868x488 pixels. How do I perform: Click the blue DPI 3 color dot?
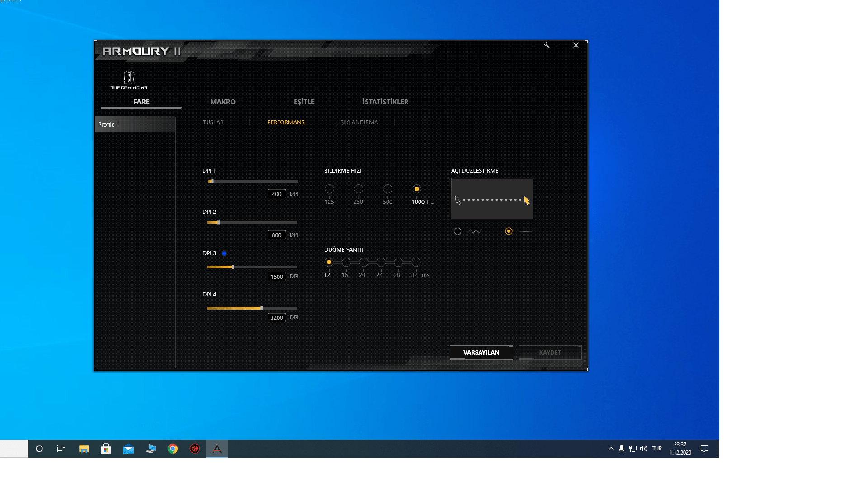224,253
